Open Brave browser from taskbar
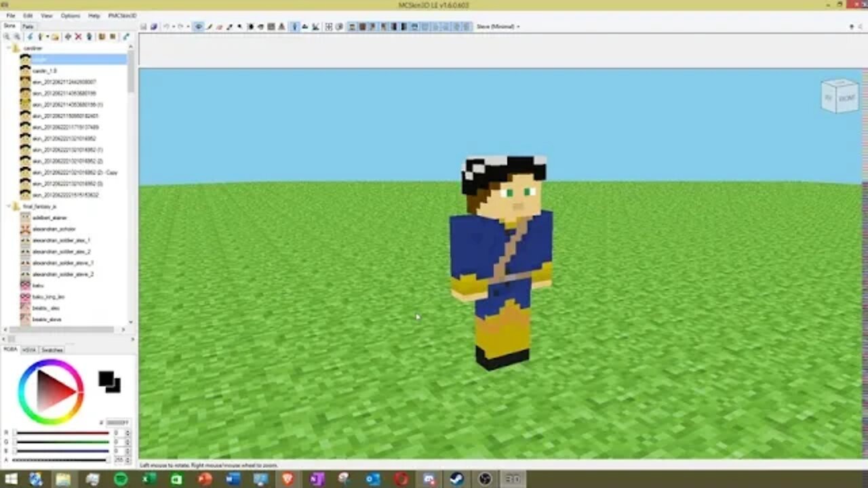 [x=288, y=479]
